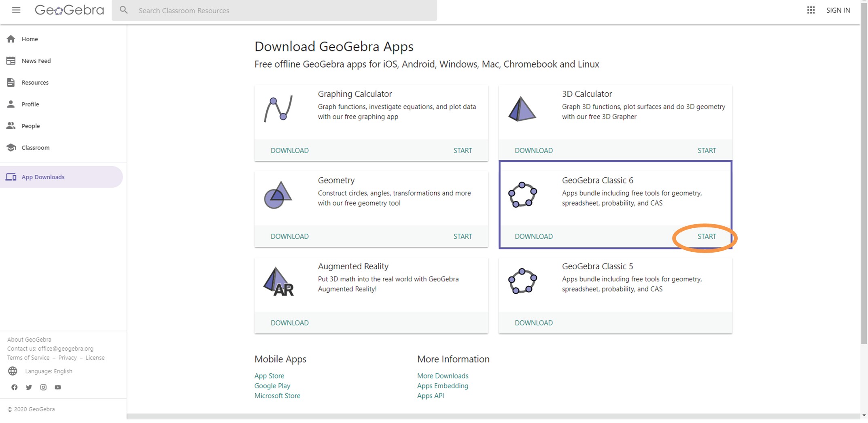
Task: Click the Geometry app icon
Action: tap(278, 195)
